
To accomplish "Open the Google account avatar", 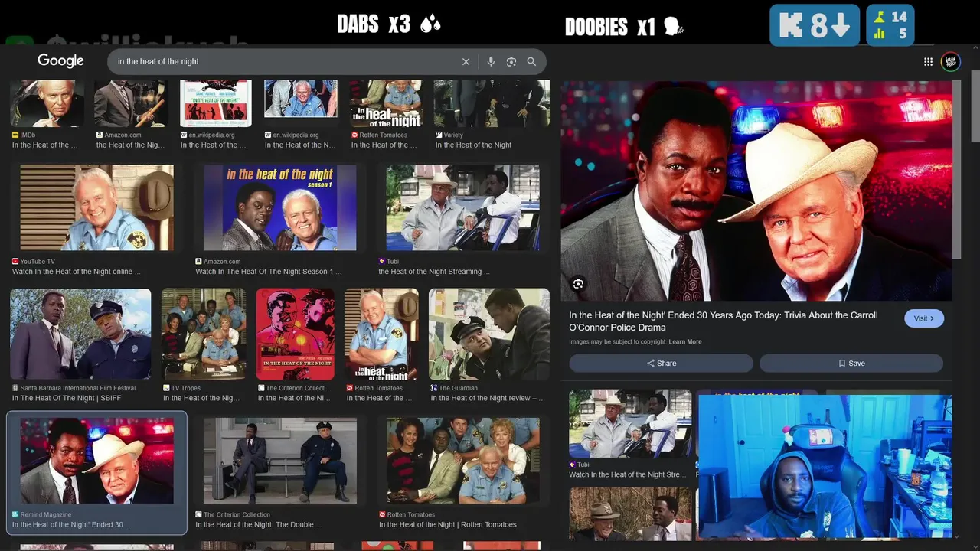I will pyautogui.click(x=951, y=62).
